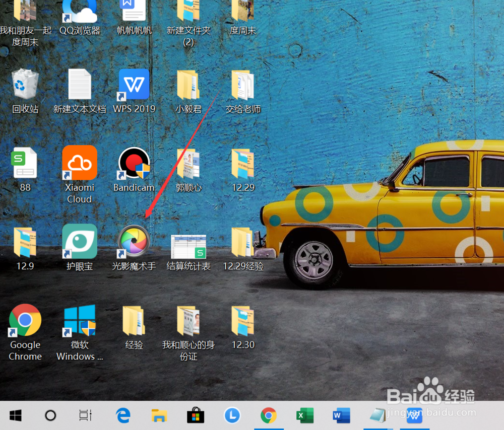Open Task View from the taskbar
The image size is (504, 430).
86,415
